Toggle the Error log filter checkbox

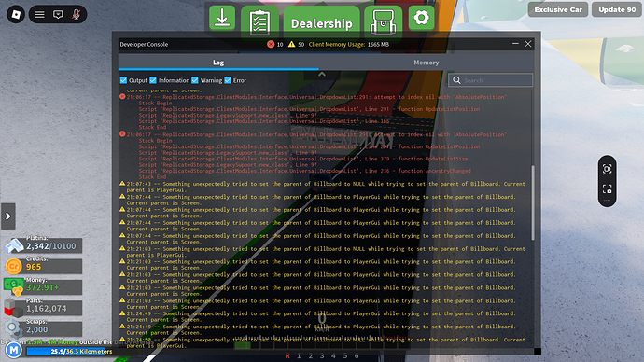228,80
